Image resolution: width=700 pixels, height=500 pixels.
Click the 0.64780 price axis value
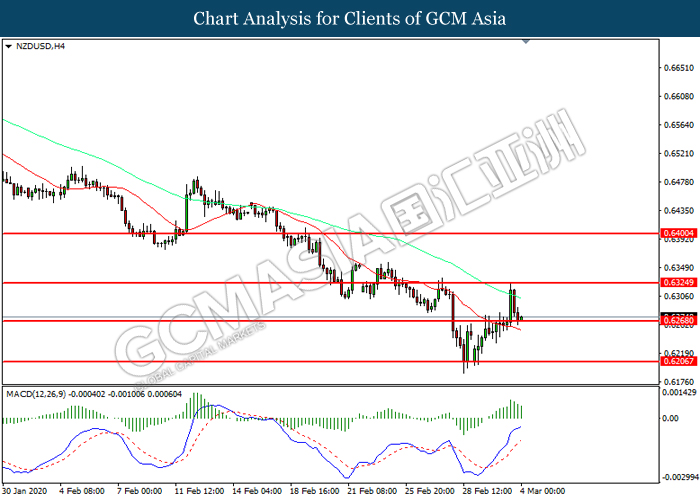tap(679, 182)
